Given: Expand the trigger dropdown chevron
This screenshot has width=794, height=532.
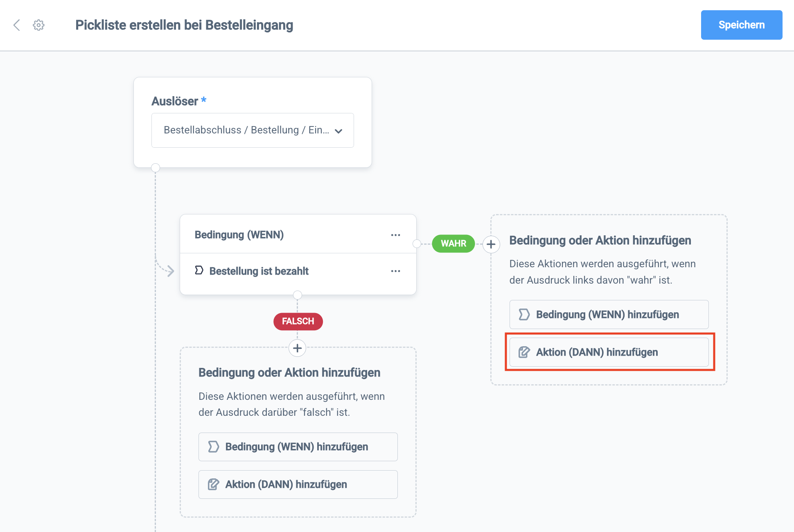Looking at the screenshot, I should click(338, 131).
